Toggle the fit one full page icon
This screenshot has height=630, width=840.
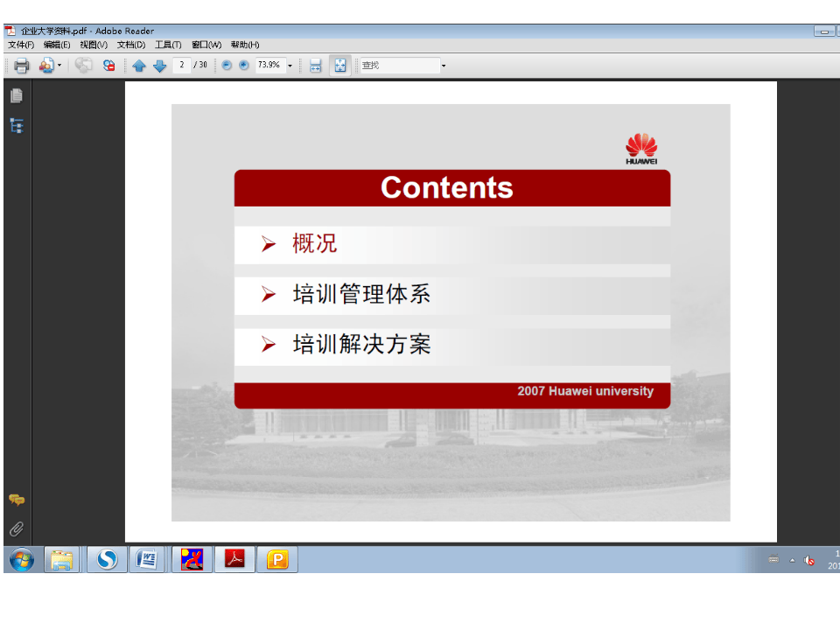point(340,66)
